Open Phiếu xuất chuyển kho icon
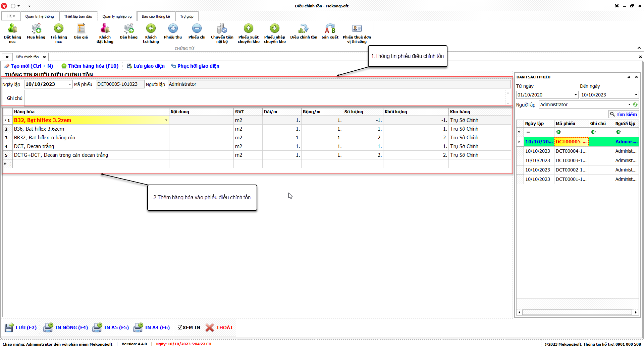Screen dimensions: 644x348 (x=249, y=28)
